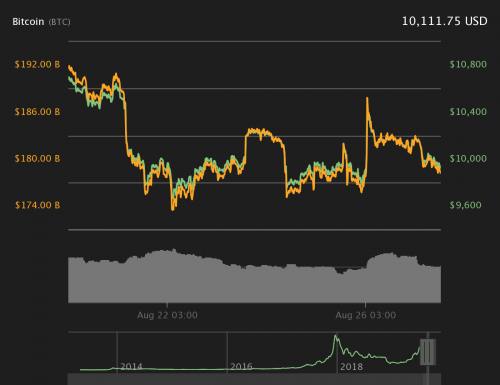Click the $9,600 price axis label
This screenshot has width=500, height=385.
coord(465,205)
